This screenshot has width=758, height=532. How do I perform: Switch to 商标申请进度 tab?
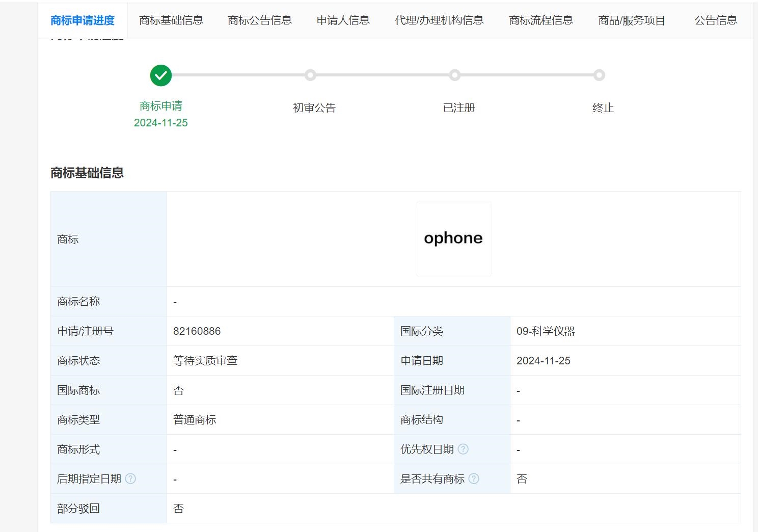pos(83,20)
